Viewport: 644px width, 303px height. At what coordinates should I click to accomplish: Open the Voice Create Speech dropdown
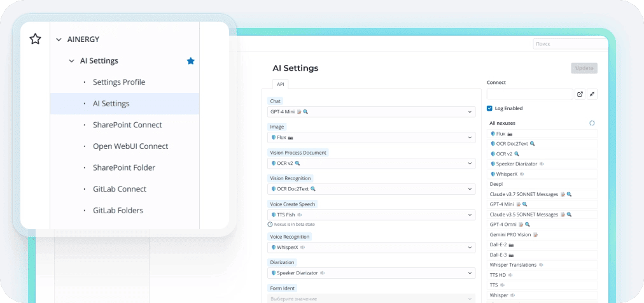[x=371, y=215]
